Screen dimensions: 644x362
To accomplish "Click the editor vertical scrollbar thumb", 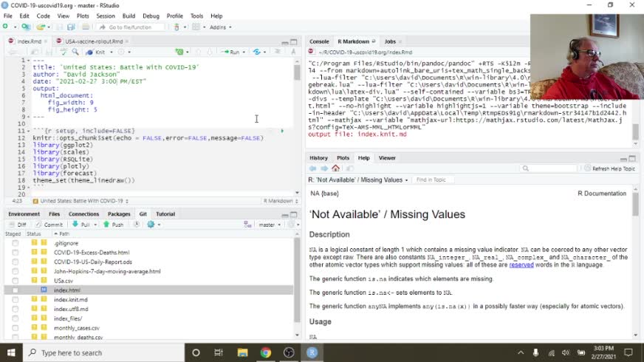I will (x=297, y=72).
